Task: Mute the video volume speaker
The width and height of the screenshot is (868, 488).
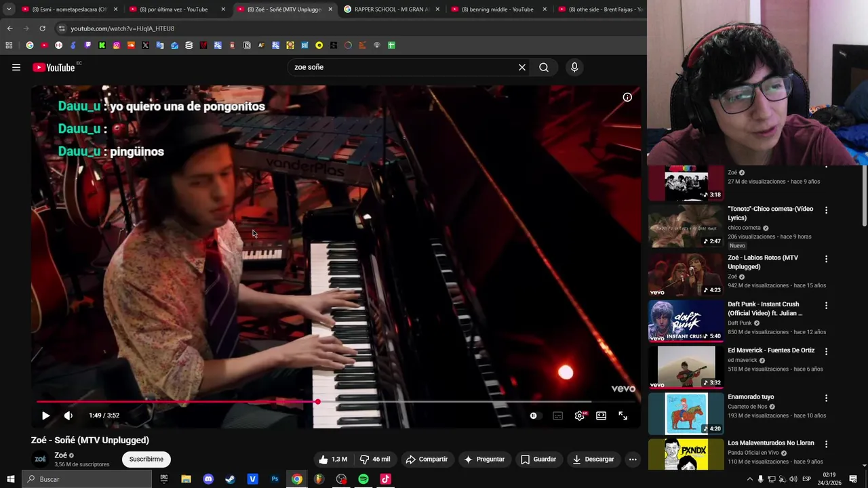Action: 68,415
